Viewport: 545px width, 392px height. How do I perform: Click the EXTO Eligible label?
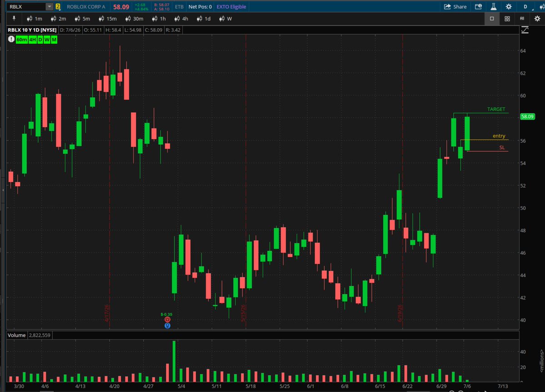point(231,7)
